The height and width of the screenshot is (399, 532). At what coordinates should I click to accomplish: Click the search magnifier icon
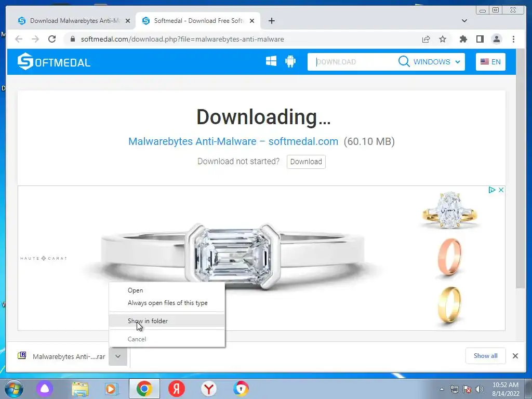point(404,61)
